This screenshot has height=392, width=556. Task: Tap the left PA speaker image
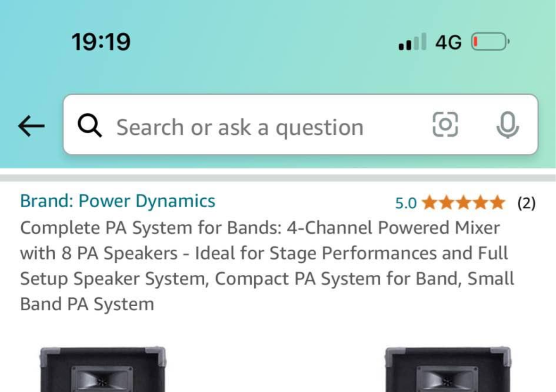click(x=102, y=369)
